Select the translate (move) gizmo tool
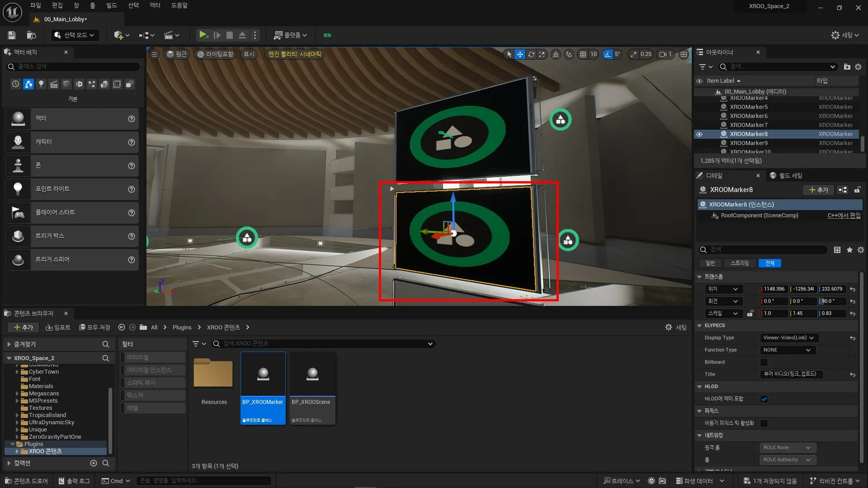This screenshot has height=488, width=868. click(x=520, y=54)
